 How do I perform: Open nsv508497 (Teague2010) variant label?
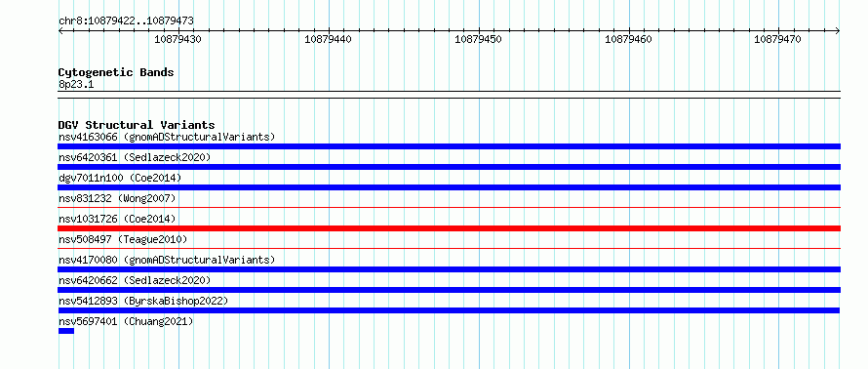tap(123, 239)
